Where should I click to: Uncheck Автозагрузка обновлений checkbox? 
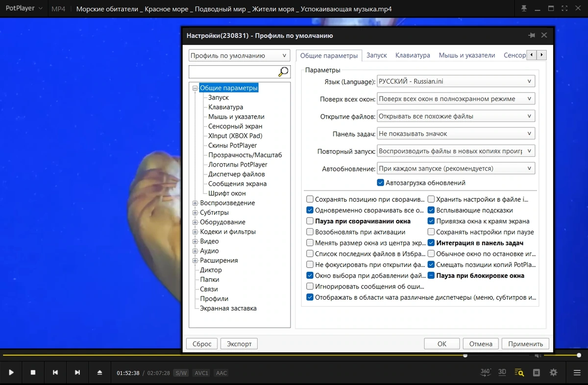(380, 183)
